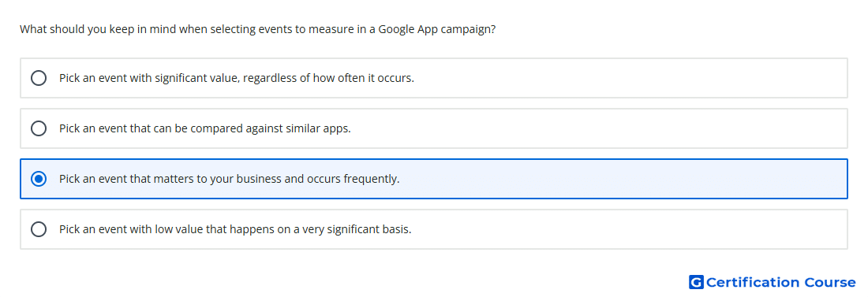
Task: Click answer text 'compared against similar apps'
Action: [x=271, y=128]
